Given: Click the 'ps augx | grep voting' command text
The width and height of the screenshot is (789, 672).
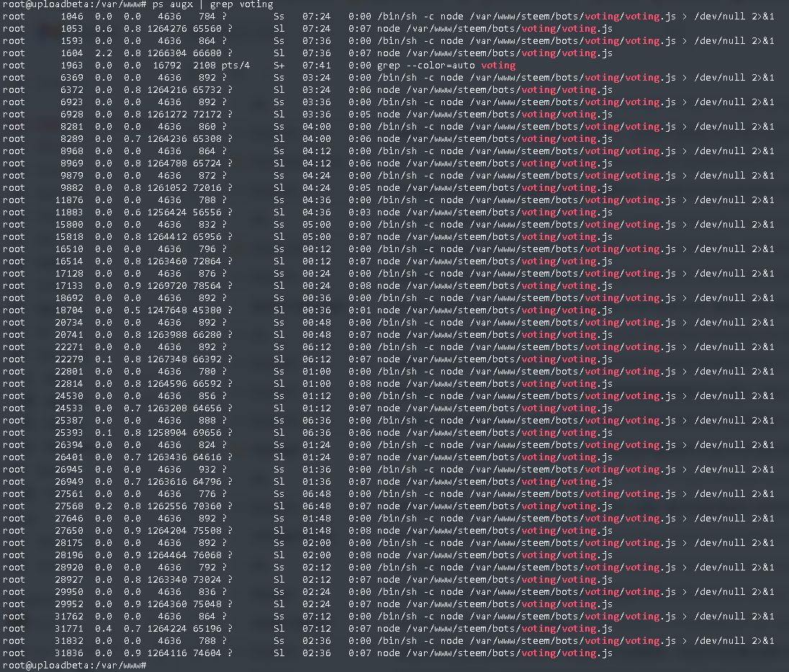Looking at the screenshot, I should click(x=213, y=4).
